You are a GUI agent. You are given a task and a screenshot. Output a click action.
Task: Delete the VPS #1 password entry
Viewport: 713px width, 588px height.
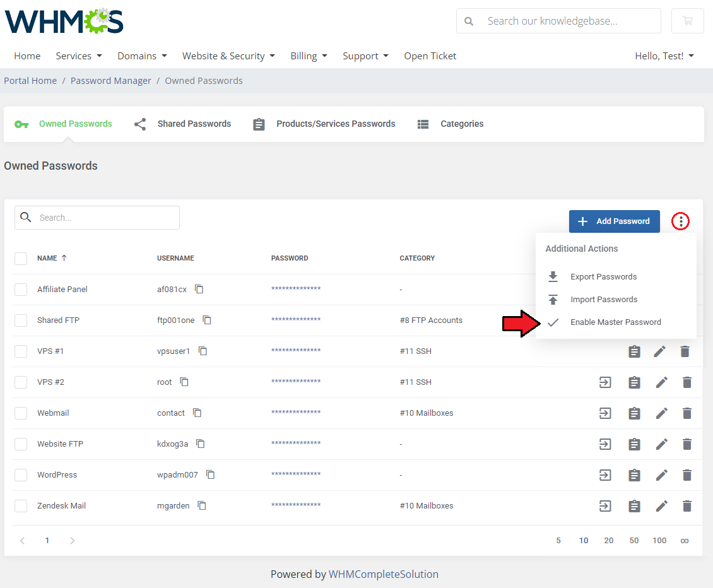click(x=685, y=351)
